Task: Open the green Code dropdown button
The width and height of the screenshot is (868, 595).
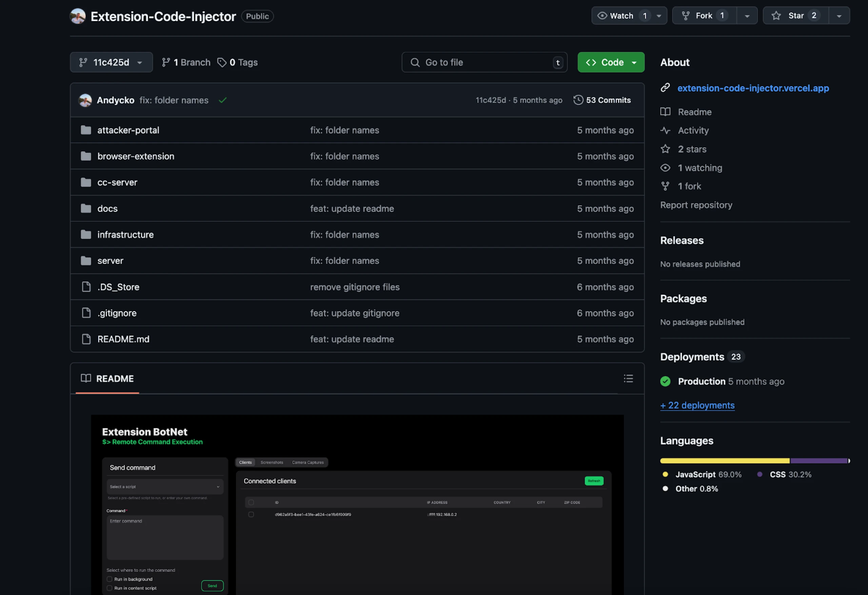Action: (x=611, y=62)
